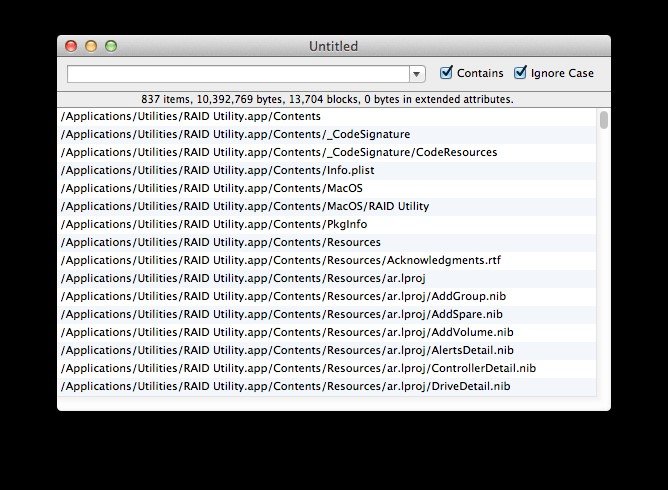This screenshot has width=668, height=490.
Task: Click inside the search text field
Action: 238,74
